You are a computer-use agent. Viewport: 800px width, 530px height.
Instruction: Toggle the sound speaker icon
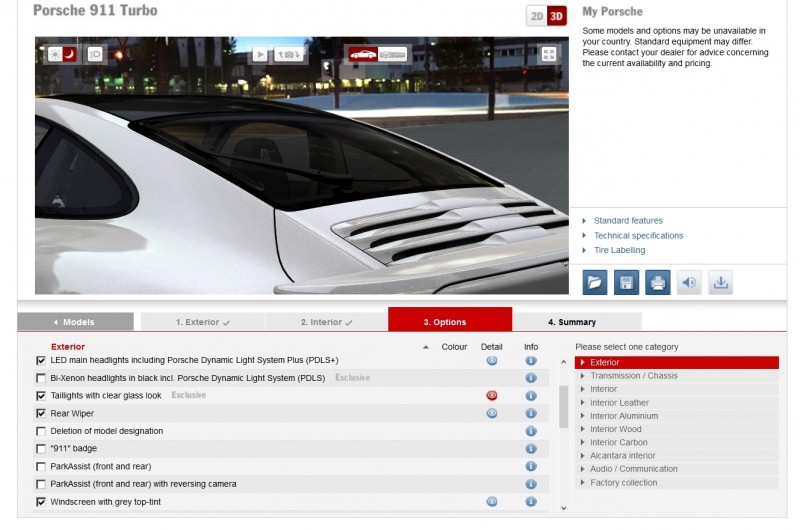click(x=689, y=283)
